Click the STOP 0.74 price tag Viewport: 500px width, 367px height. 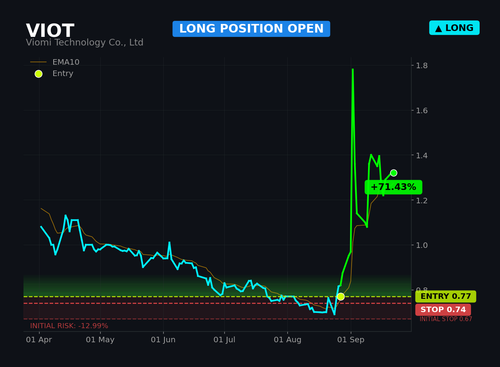(x=443, y=309)
